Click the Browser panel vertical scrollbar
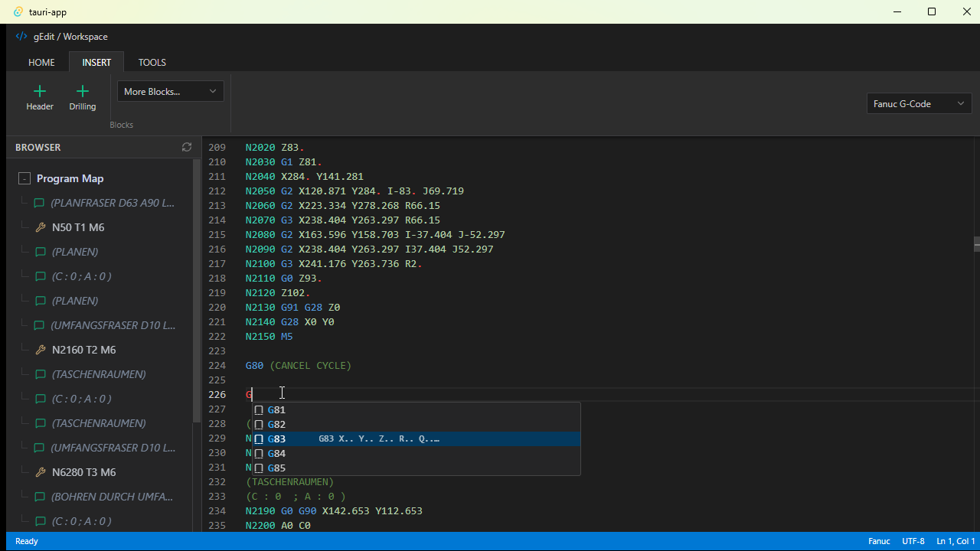980x551 pixels. click(x=197, y=291)
